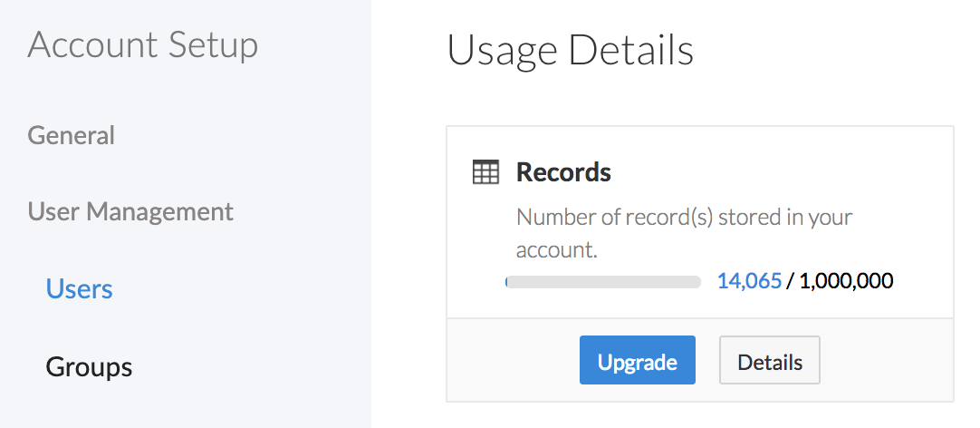980x428 pixels.
Task: Click the word 'account.' in Records description
Action: pos(556,249)
